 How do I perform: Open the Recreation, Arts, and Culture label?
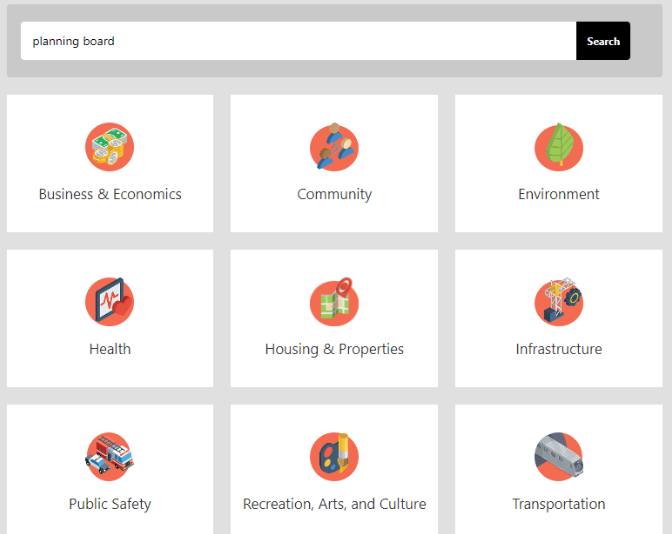(x=334, y=504)
